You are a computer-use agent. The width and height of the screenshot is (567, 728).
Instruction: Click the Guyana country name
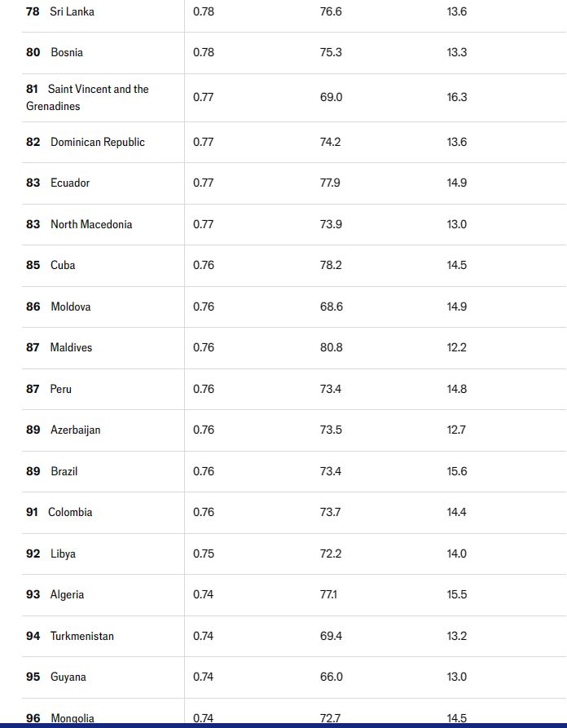[68, 677]
